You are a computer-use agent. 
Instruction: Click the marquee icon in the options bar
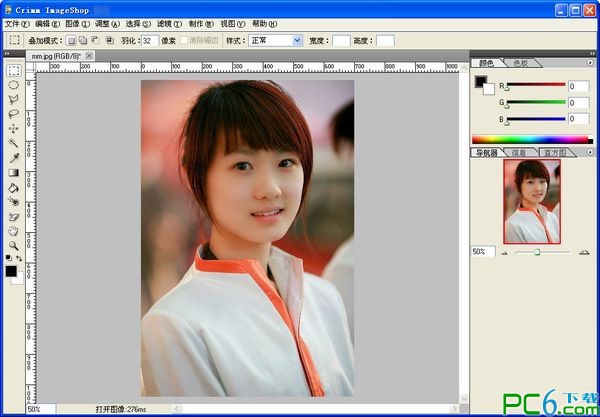point(15,40)
